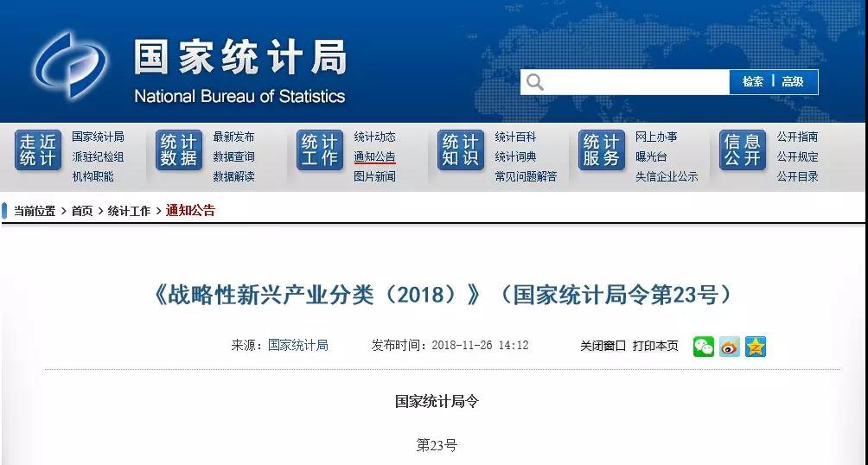
Task: Open 派驻纪检组 link
Action: coord(98,156)
